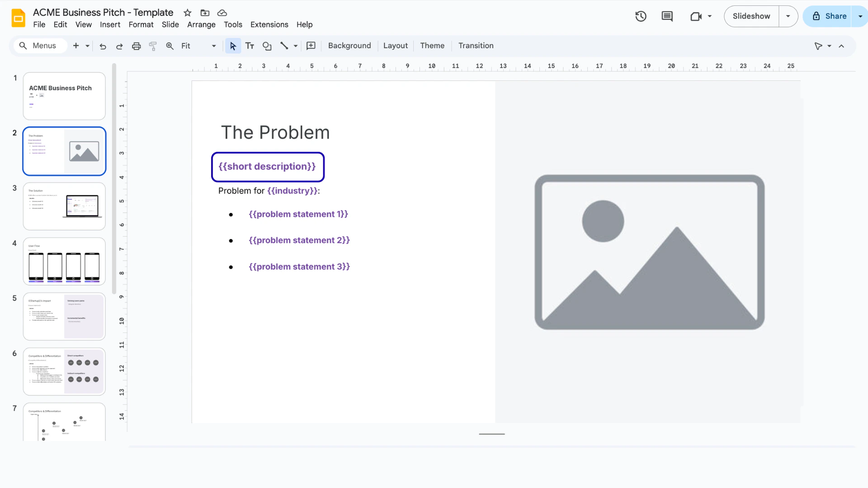Select slide 4 thumbnail showing User Flow
868x488 pixels.
64,261
